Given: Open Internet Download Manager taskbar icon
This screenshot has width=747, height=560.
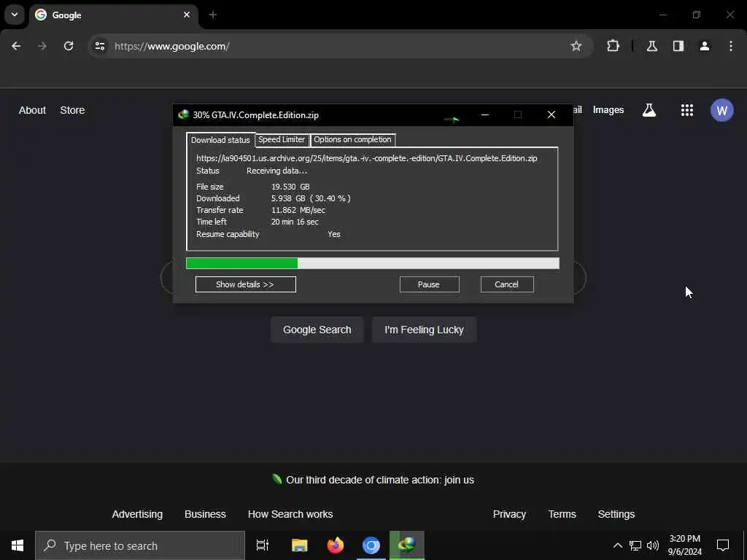Looking at the screenshot, I should 407,545.
